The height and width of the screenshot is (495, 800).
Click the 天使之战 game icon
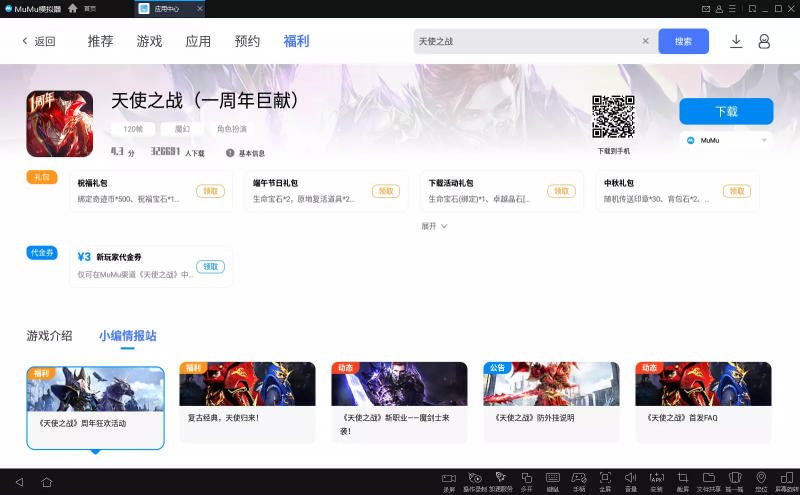(60, 124)
